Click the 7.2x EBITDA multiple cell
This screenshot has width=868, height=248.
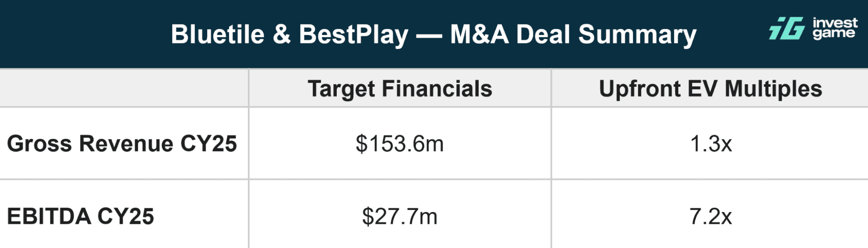tap(710, 216)
